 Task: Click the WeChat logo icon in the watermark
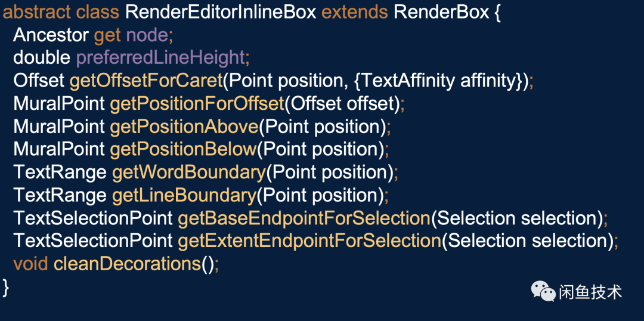point(543,291)
